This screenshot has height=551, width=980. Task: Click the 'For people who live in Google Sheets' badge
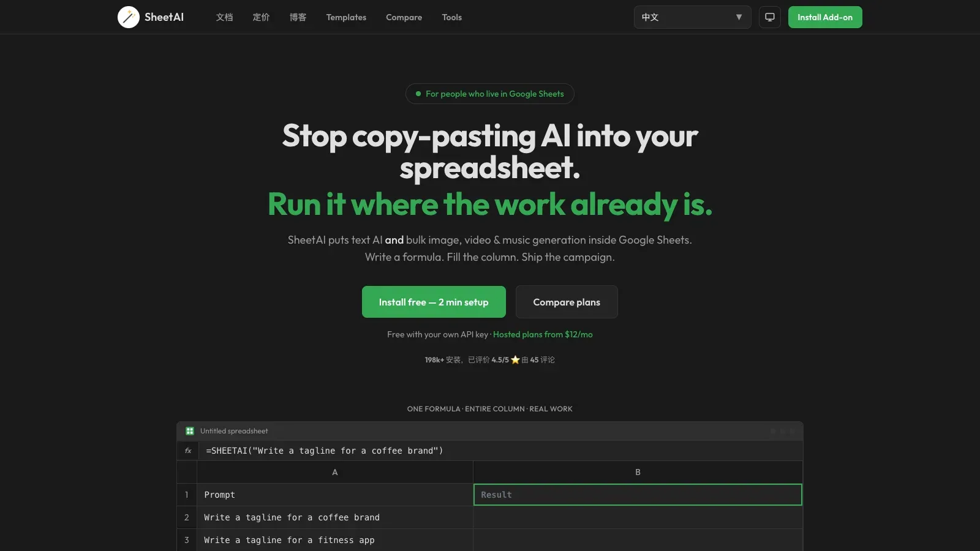click(x=490, y=94)
